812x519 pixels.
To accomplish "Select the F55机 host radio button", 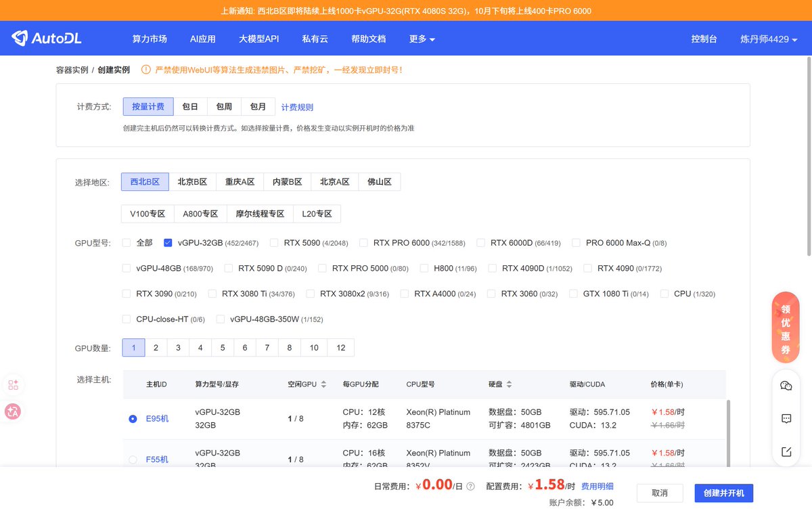I will 133,460.
